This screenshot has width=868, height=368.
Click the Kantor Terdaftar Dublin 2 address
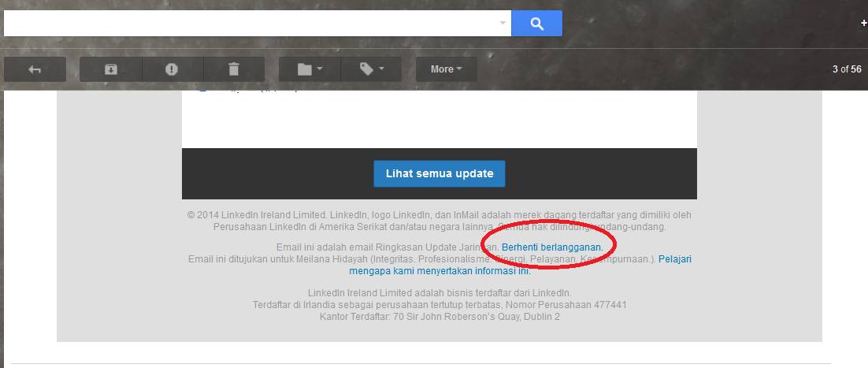pos(440,317)
